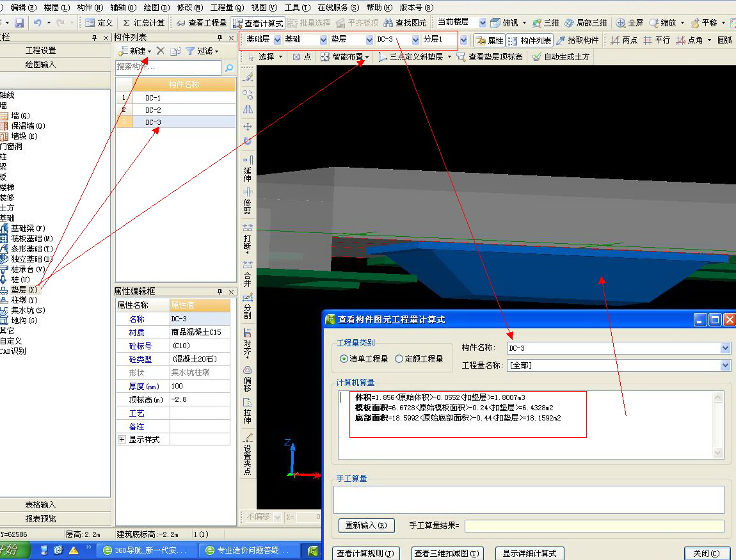Open the 工程量名称 dropdown
Image resolution: width=736 pixels, height=560 pixels.
click(x=724, y=365)
